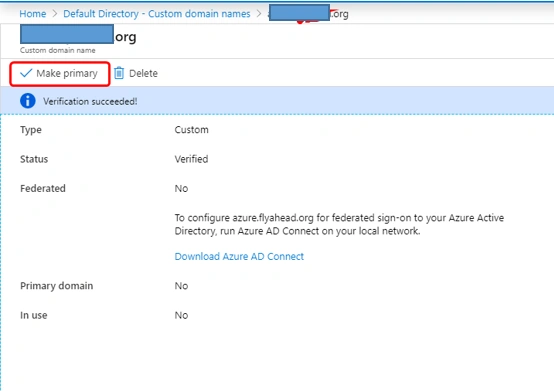Click the Delete button label

143,73
